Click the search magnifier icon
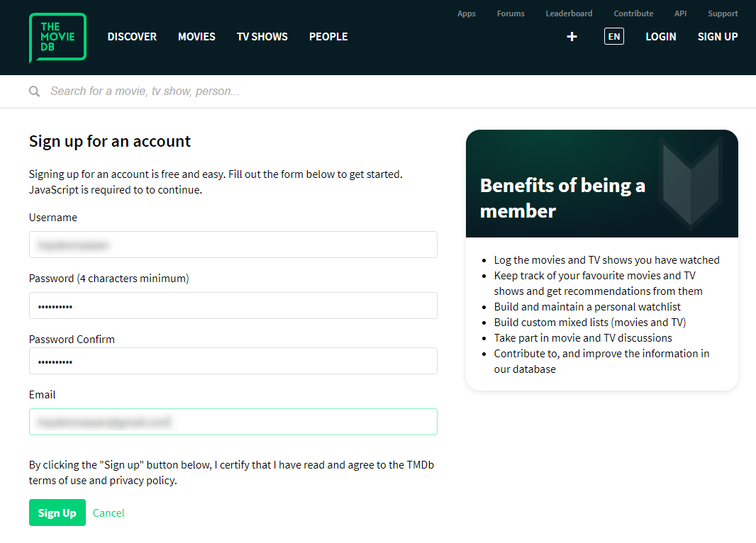756x543 pixels. pos(34,91)
